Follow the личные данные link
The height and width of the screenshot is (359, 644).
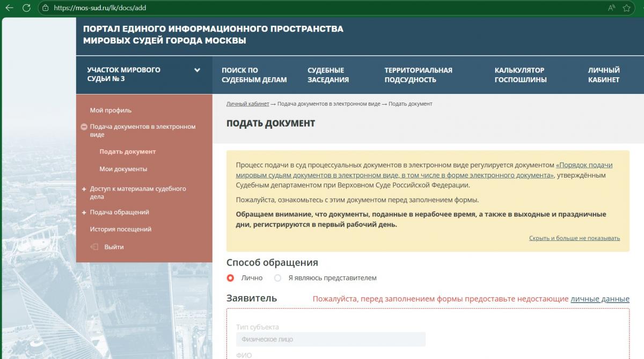click(x=599, y=299)
